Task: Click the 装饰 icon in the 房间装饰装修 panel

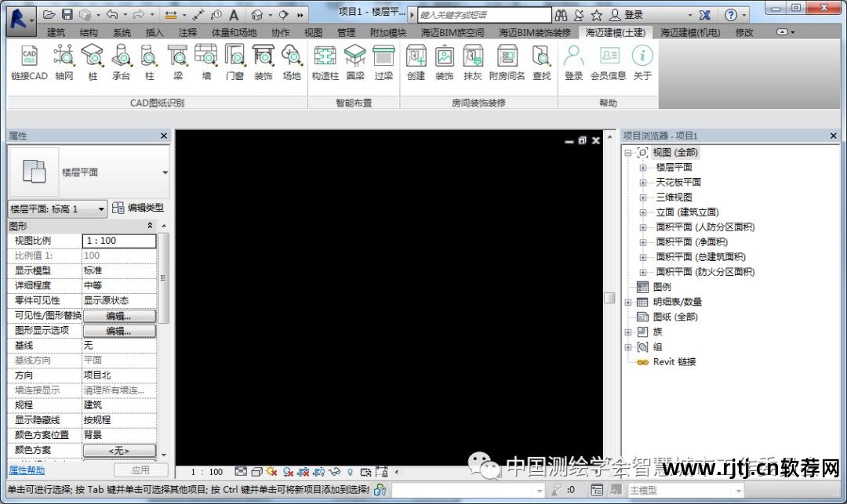Action: [445, 63]
